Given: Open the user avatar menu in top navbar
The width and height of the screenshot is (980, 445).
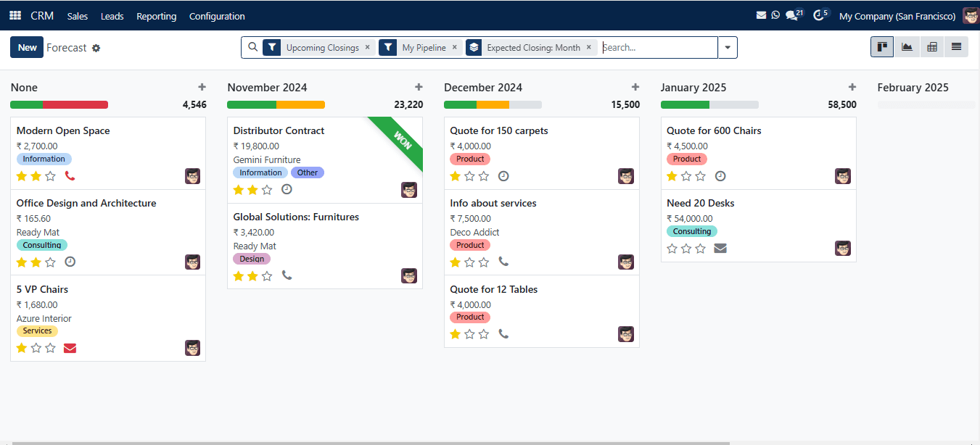Looking at the screenshot, I should 971,16.
